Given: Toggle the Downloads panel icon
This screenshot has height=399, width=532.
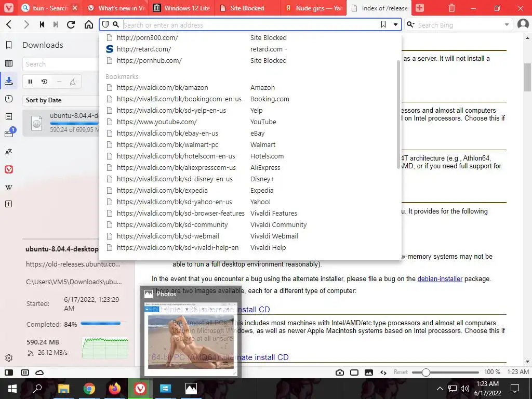Looking at the screenshot, I should 9,81.
